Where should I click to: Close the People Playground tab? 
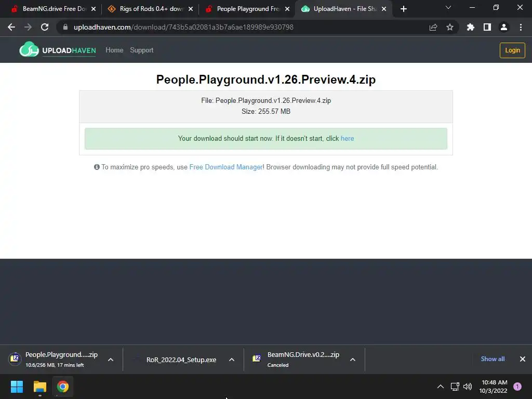(x=287, y=9)
